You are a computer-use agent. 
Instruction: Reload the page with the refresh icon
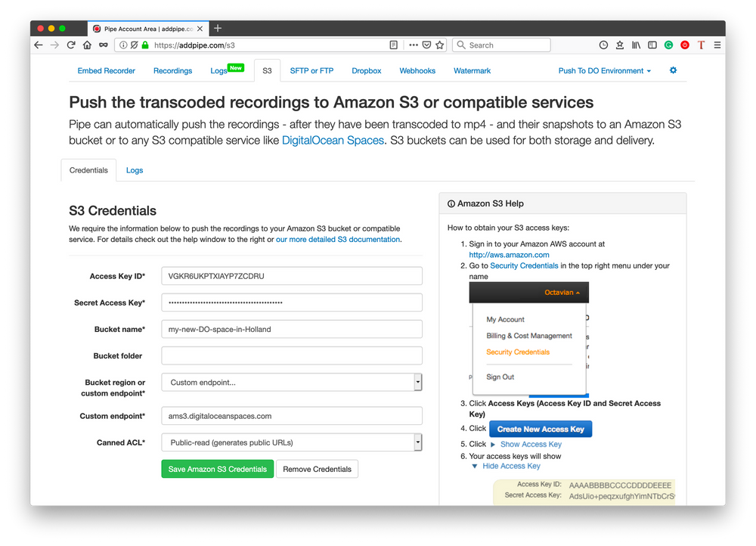[x=71, y=45]
